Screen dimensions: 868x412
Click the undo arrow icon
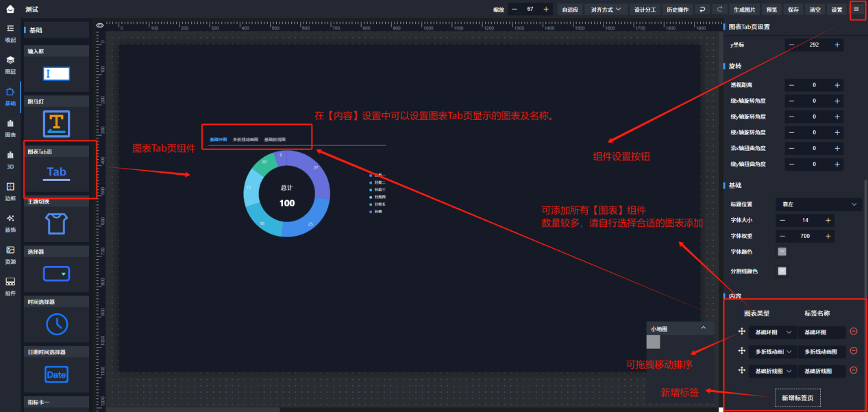(x=702, y=10)
